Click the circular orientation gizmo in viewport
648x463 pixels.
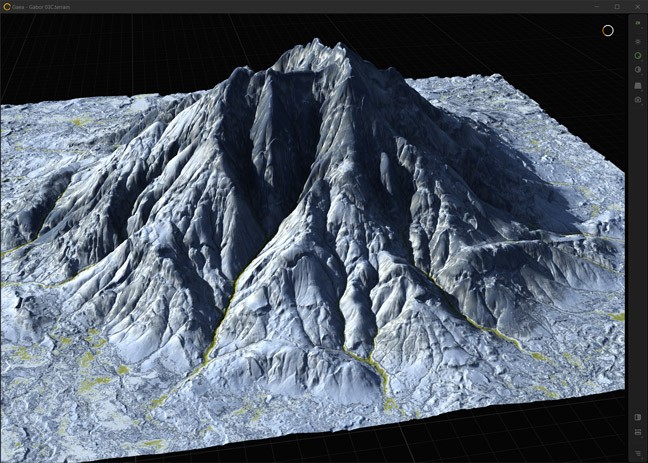click(607, 30)
